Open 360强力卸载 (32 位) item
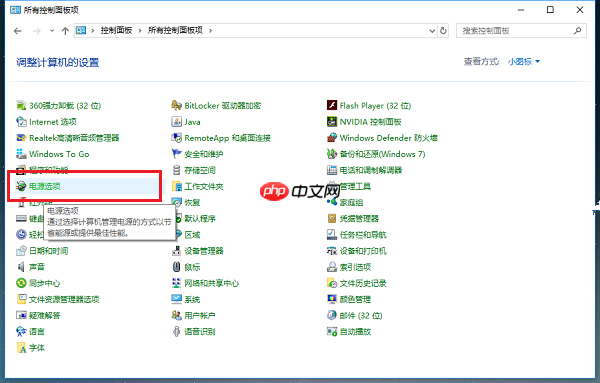The width and height of the screenshot is (600, 383). (x=59, y=106)
